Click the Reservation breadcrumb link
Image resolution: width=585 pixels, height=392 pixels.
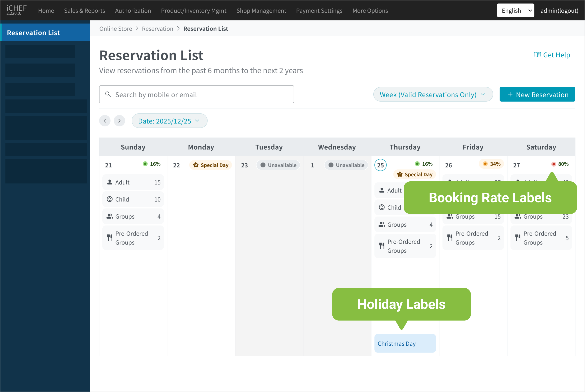click(158, 28)
